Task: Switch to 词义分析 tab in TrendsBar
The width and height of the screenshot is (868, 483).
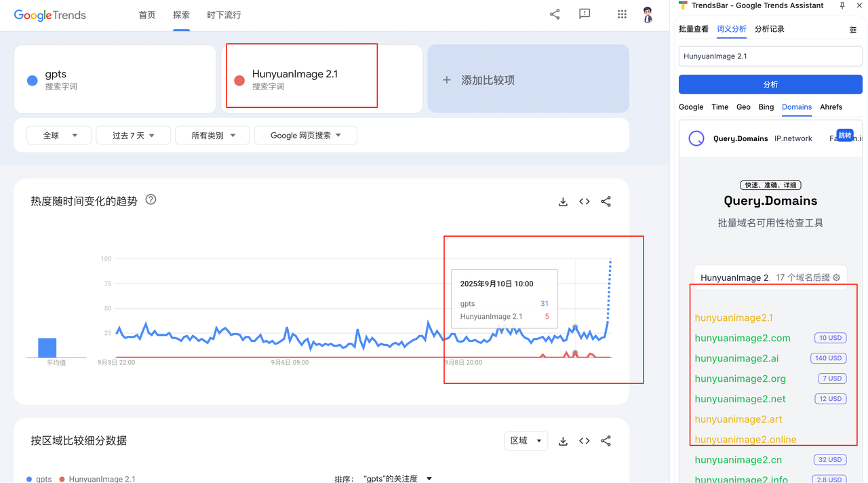Action: pyautogui.click(x=732, y=29)
